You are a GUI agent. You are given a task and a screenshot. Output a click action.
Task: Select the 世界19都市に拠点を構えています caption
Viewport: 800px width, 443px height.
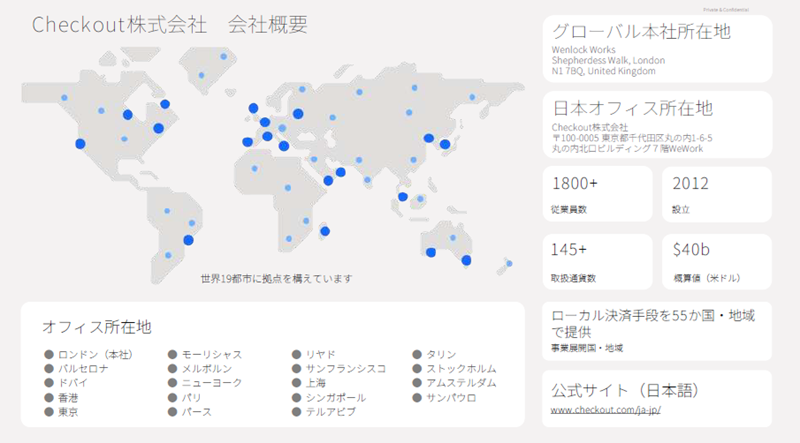(x=276, y=278)
